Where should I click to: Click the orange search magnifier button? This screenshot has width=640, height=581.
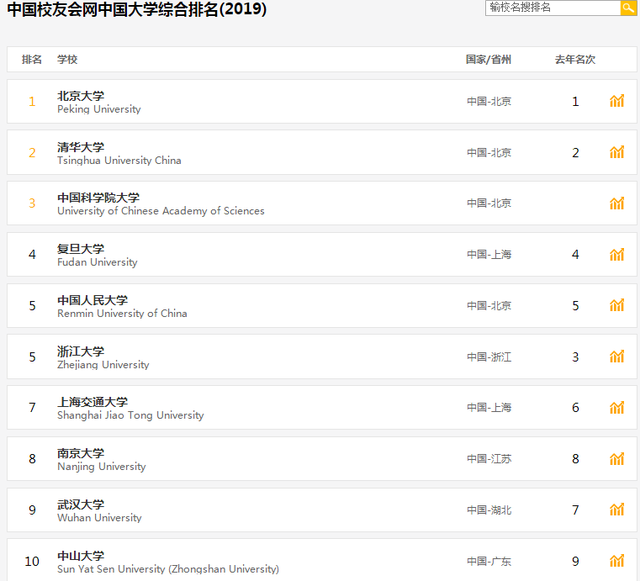point(629,7)
